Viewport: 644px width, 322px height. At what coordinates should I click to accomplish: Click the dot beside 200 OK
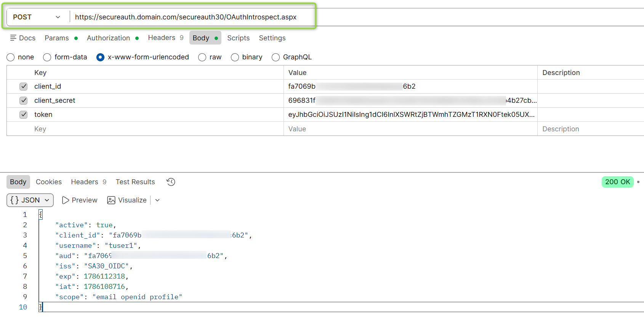pos(638,182)
